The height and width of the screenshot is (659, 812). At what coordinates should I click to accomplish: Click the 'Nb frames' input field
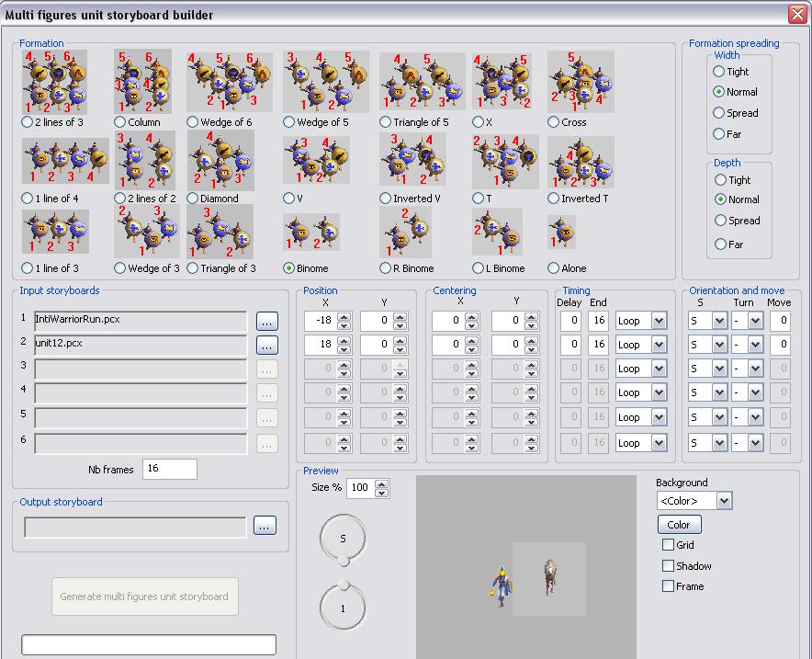click(x=170, y=469)
